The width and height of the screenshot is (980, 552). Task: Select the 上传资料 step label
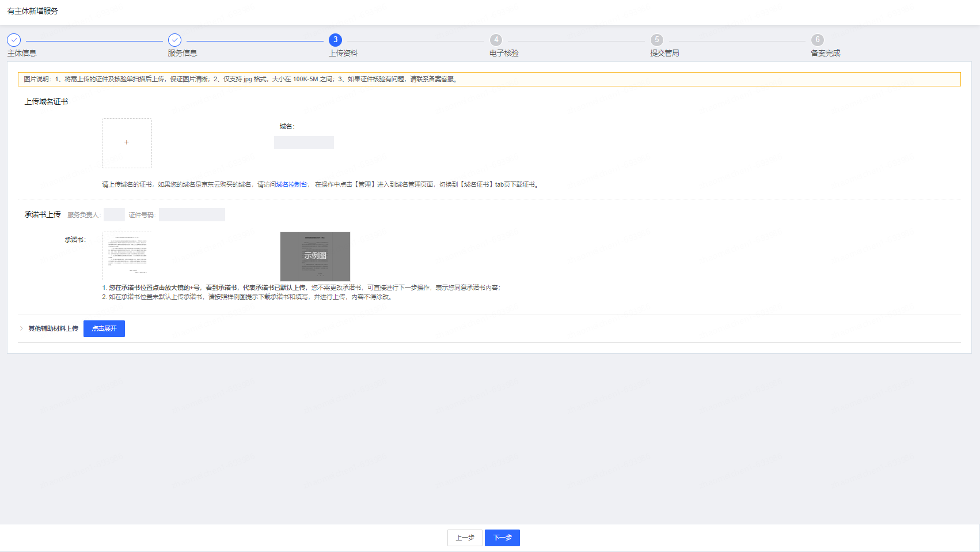coord(343,53)
